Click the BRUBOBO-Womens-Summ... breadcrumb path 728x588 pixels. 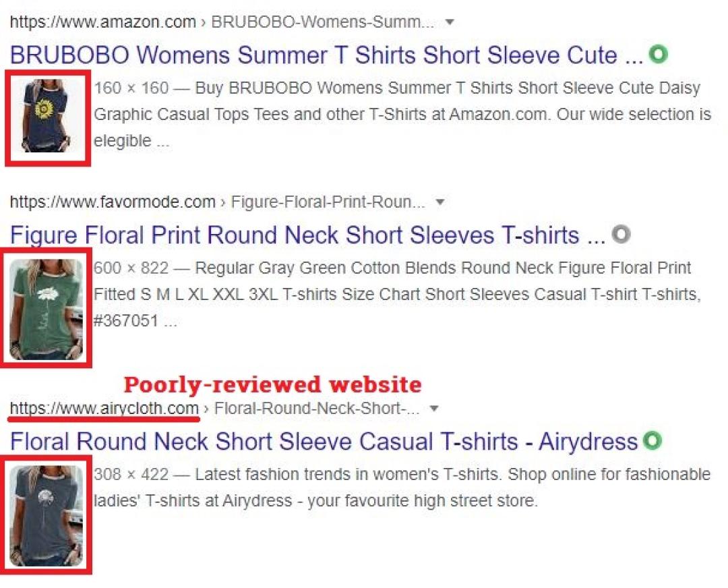(323, 22)
